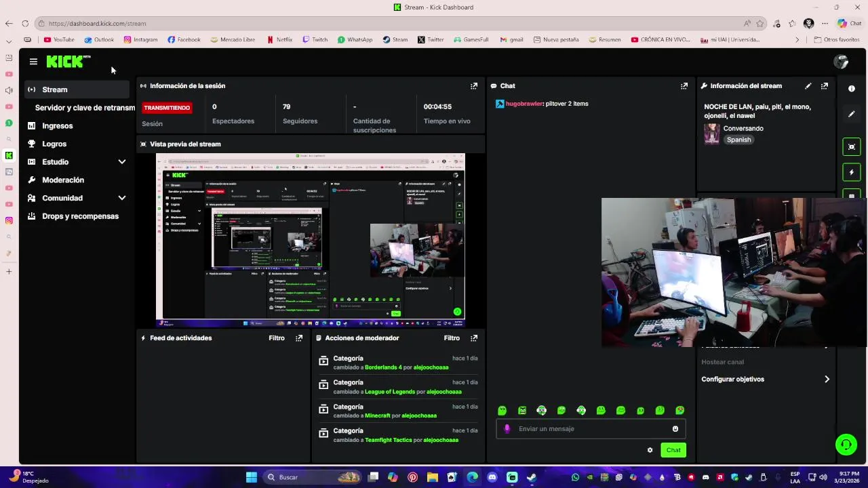Open the Twitch bookmark
The width and height of the screenshot is (868, 488).
(x=315, y=39)
